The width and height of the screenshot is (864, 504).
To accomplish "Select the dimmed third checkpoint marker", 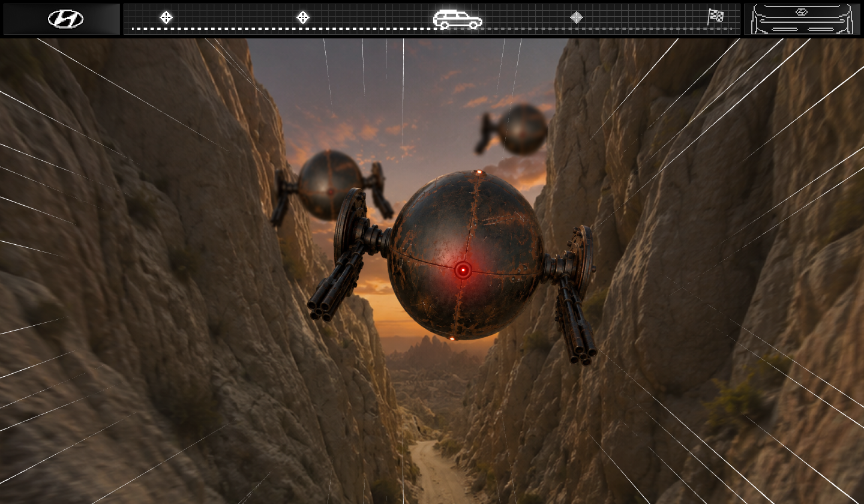I will [577, 17].
